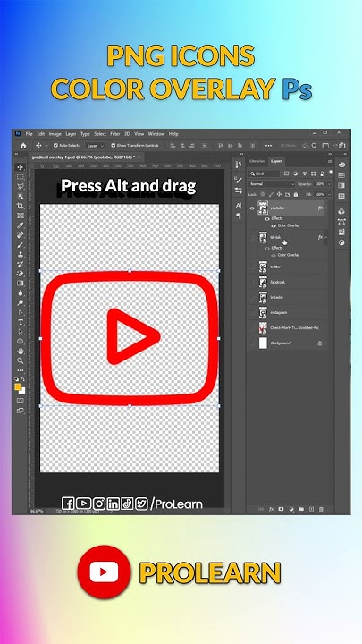Select the Path Selection tool
Image resolution: width=362 pixels, height=644 pixels.
pyautogui.click(x=20, y=332)
